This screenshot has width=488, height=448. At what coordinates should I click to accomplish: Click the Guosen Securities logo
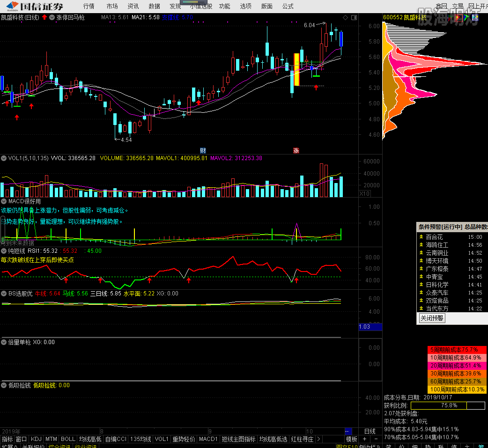(x=35, y=6)
